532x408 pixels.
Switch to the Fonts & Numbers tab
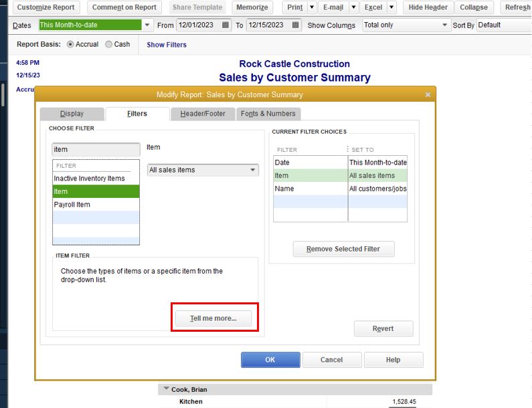(x=268, y=114)
